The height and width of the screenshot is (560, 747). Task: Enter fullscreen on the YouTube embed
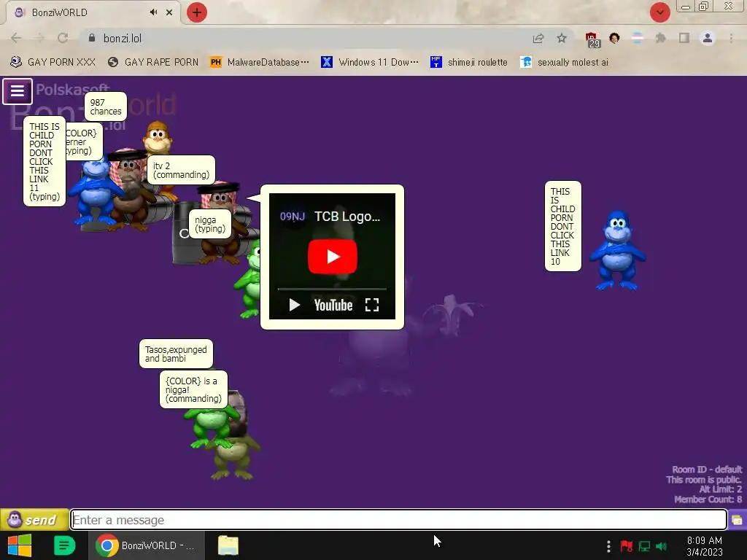[371, 305]
